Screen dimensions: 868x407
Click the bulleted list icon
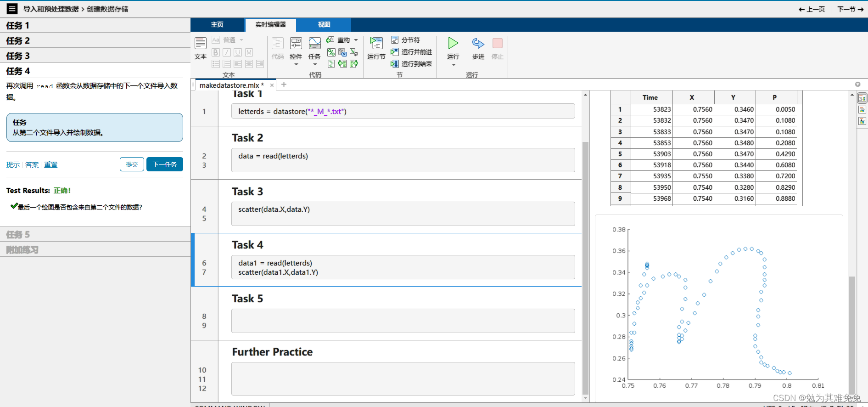216,64
